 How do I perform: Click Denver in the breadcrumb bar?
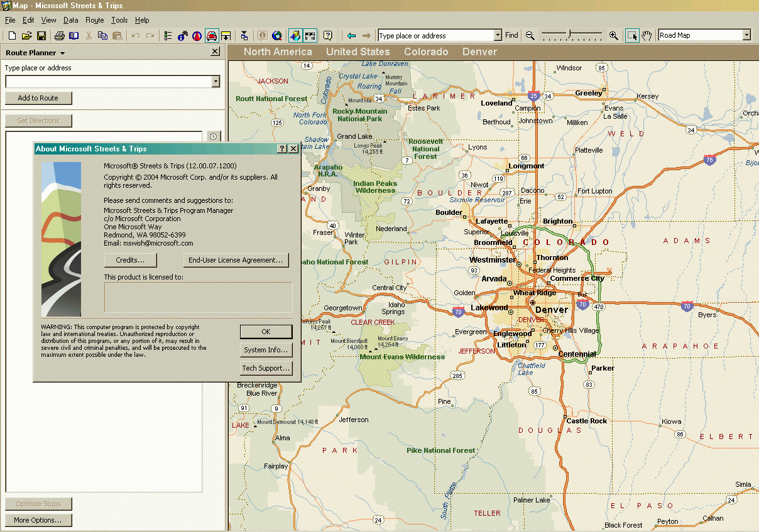pos(479,52)
